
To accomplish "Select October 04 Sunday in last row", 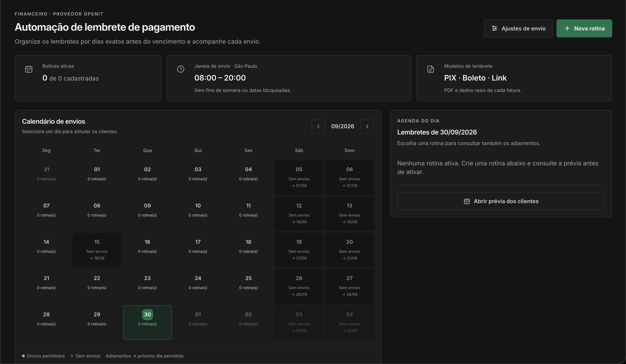I will (349, 322).
